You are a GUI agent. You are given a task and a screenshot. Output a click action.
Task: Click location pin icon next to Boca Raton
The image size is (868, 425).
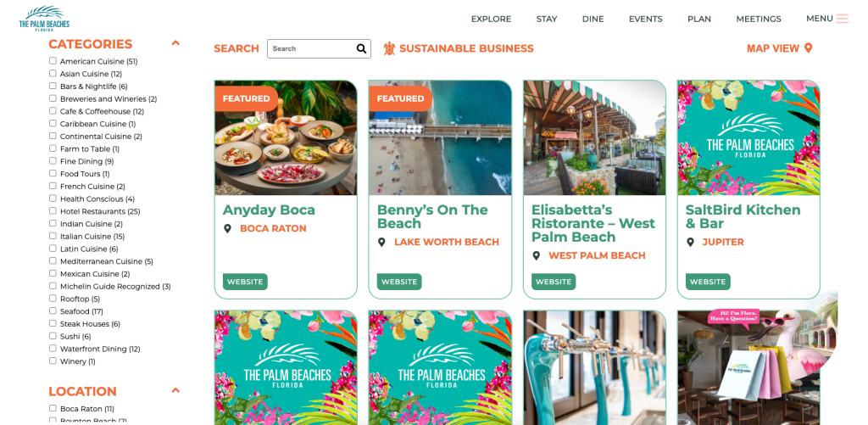tap(227, 228)
